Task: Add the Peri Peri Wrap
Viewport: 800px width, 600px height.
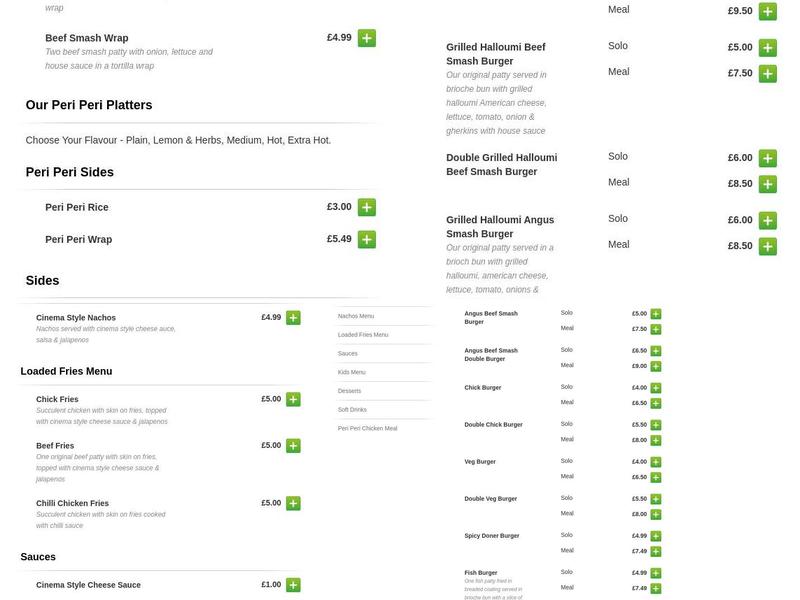Action: pos(366,239)
